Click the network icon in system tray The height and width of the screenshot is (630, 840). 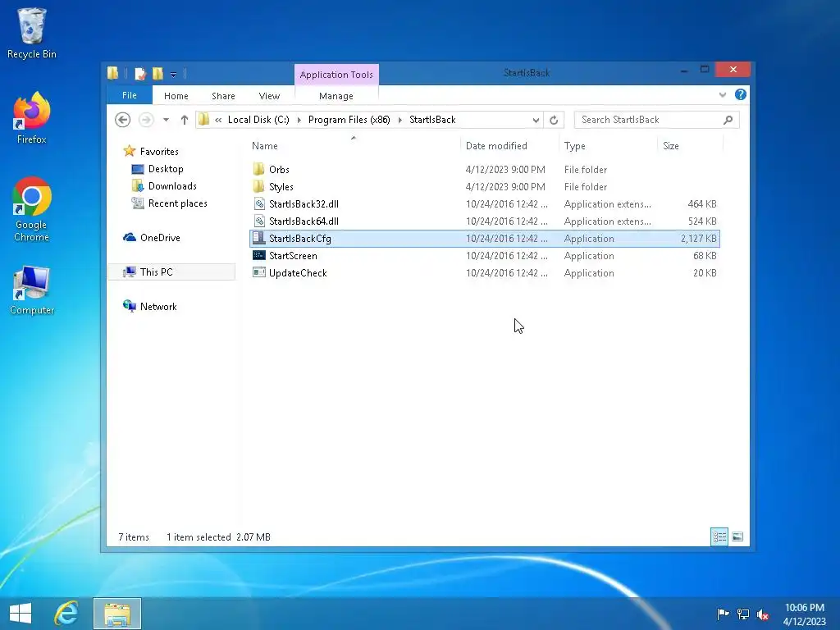(743, 614)
